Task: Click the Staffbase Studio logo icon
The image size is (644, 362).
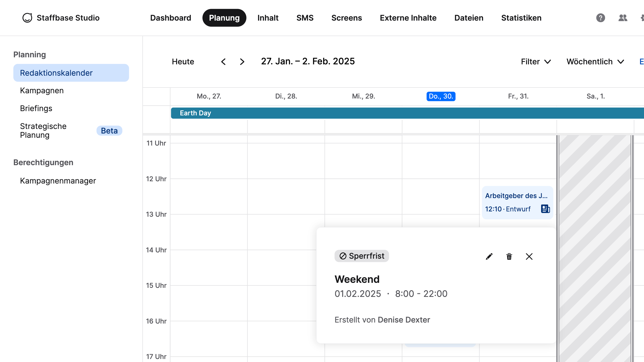Action: coord(27,18)
